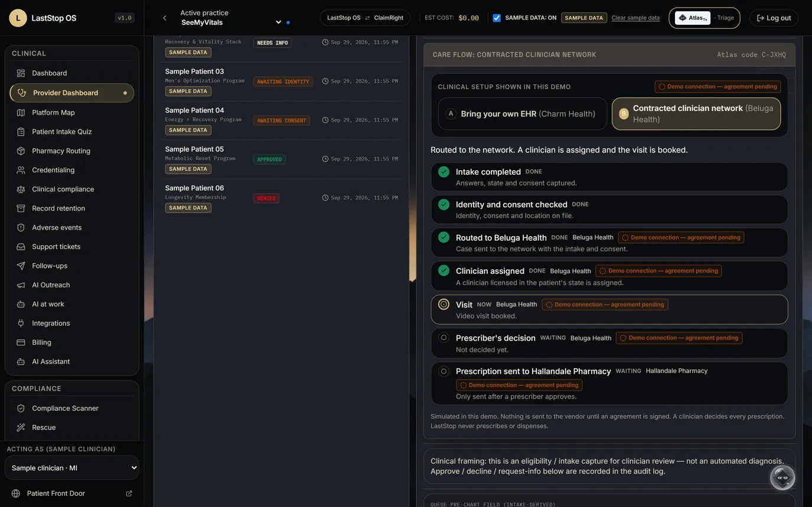The height and width of the screenshot is (507, 812).
Task: Open Adverse events shield icon
Action: click(21, 228)
